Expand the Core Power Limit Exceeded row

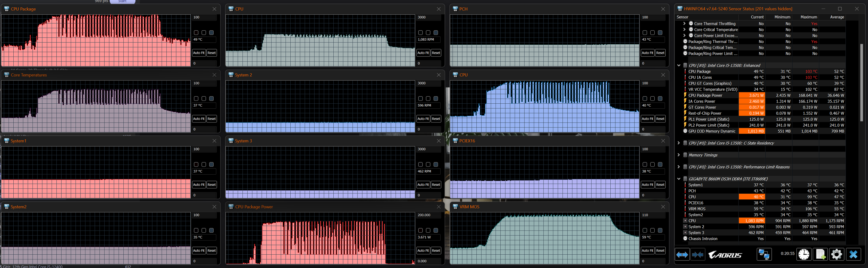684,35
